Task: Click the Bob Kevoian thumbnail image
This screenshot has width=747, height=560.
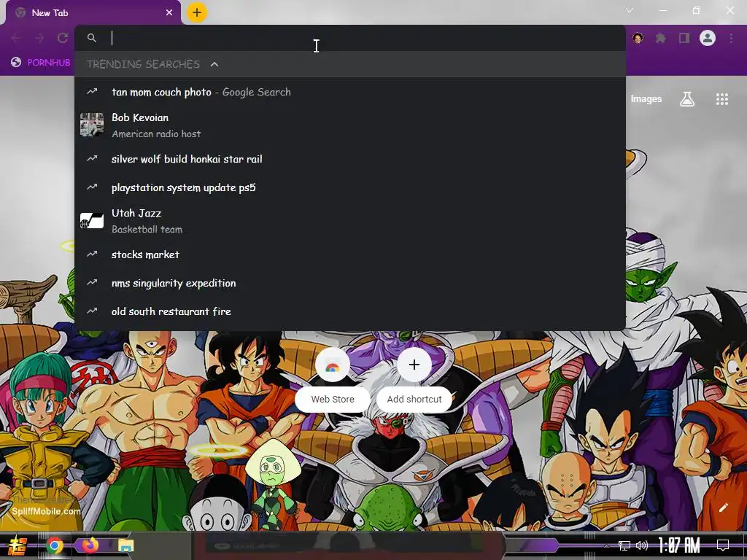Action: pyautogui.click(x=92, y=125)
